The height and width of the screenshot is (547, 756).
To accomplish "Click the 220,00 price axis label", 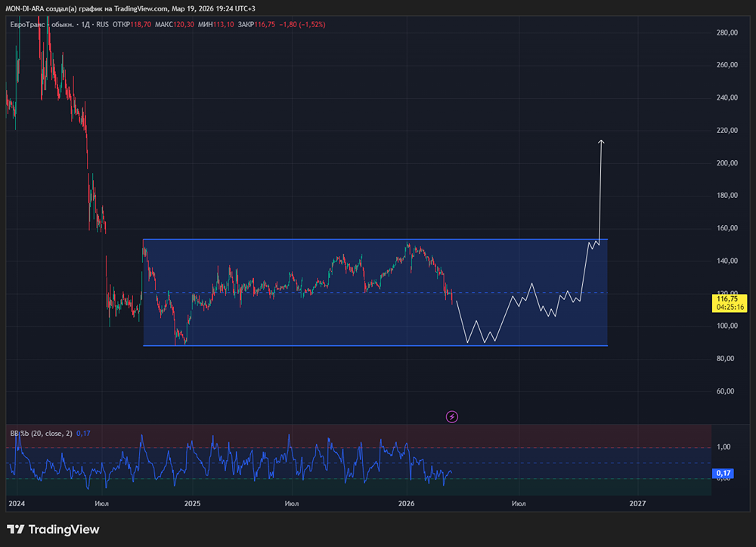I will point(727,130).
